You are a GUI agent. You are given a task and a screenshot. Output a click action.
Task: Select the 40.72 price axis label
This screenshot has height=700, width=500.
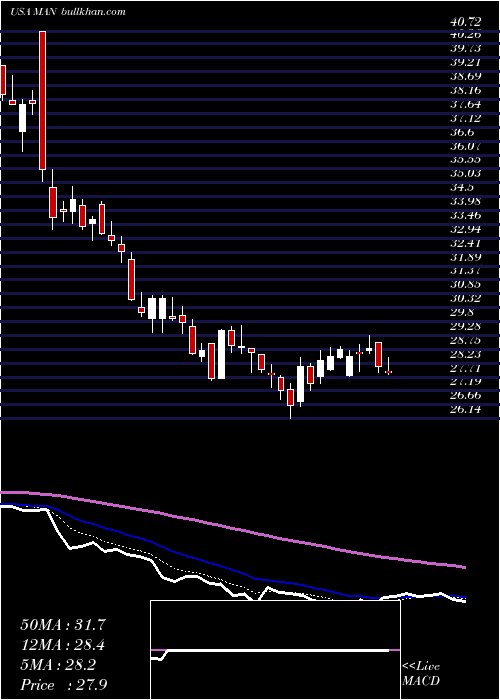tap(466, 21)
